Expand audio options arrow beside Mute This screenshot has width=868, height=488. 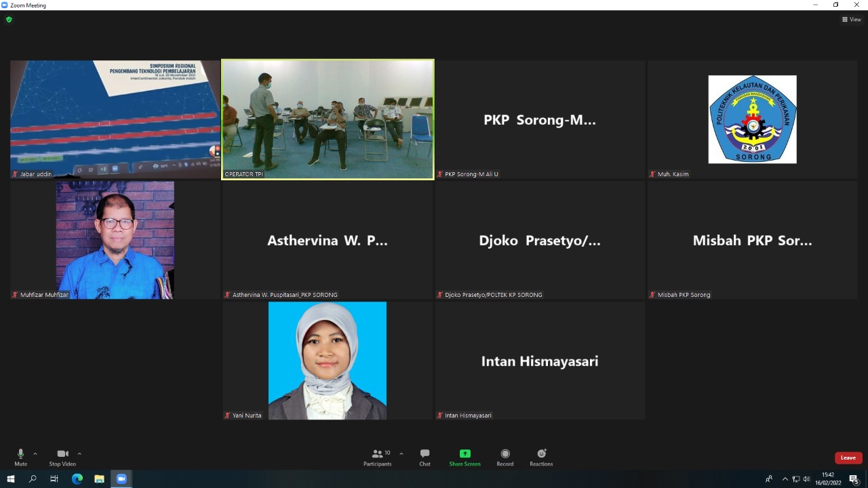click(x=35, y=454)
